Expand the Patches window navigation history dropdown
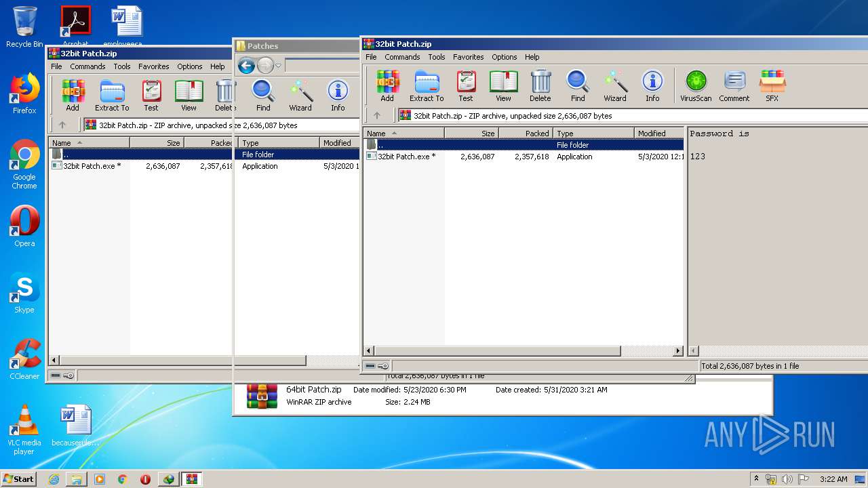Screen dimensions: 868x488 point(278,66)
